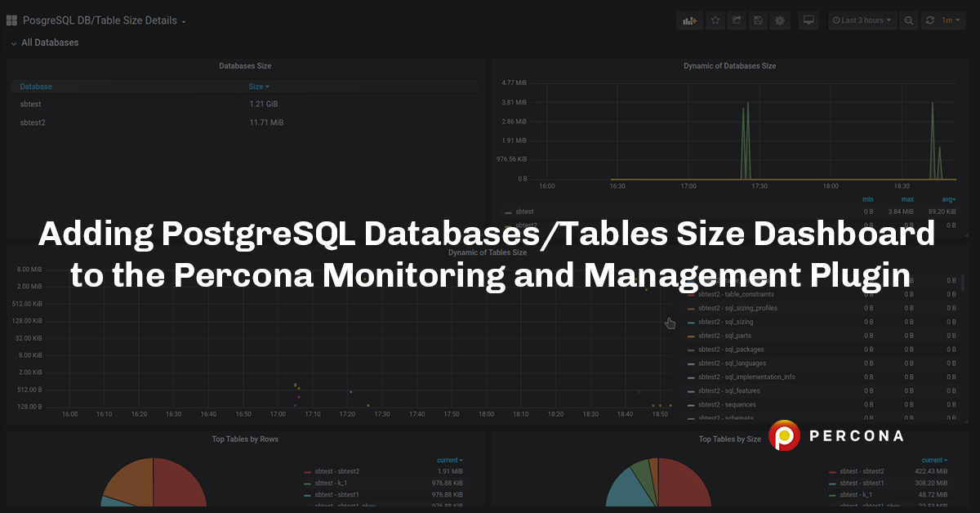Sort Top Tables by Rows legend by current
This screenshot has width=980, height=513.
[x=450, y=461]
